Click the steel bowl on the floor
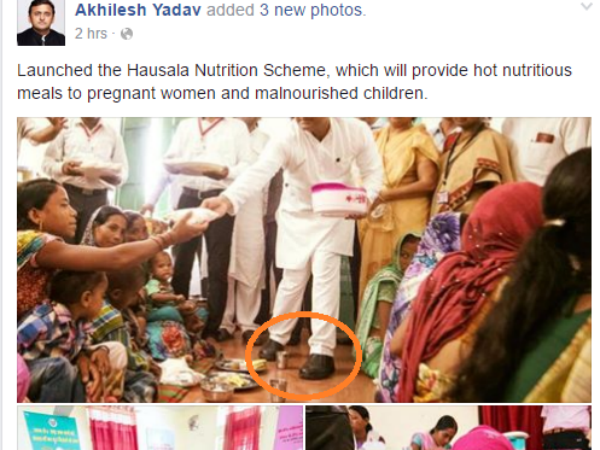This screenshot has width=600, height=450. click(217, 391)
